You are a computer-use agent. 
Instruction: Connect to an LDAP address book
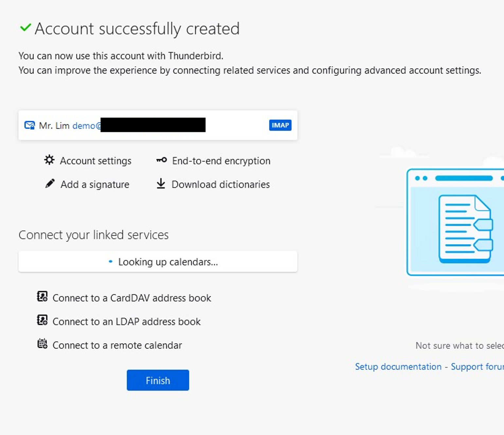126,321
